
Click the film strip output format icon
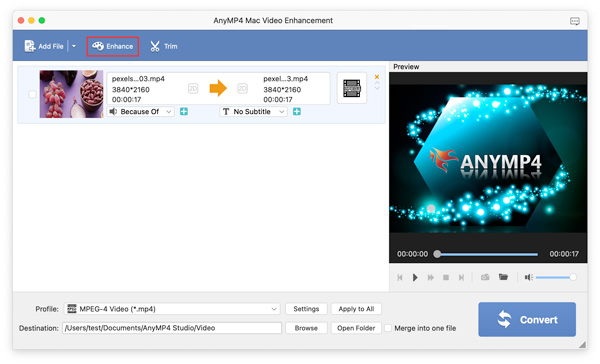point(352,88)
